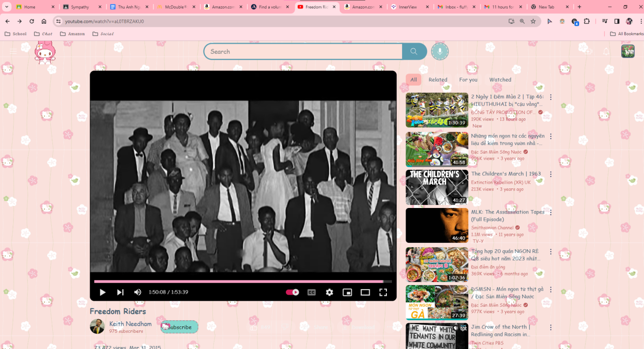Open the YouTube guide hamburger menu
Screen dimensions: 644x349
point(13,51)
